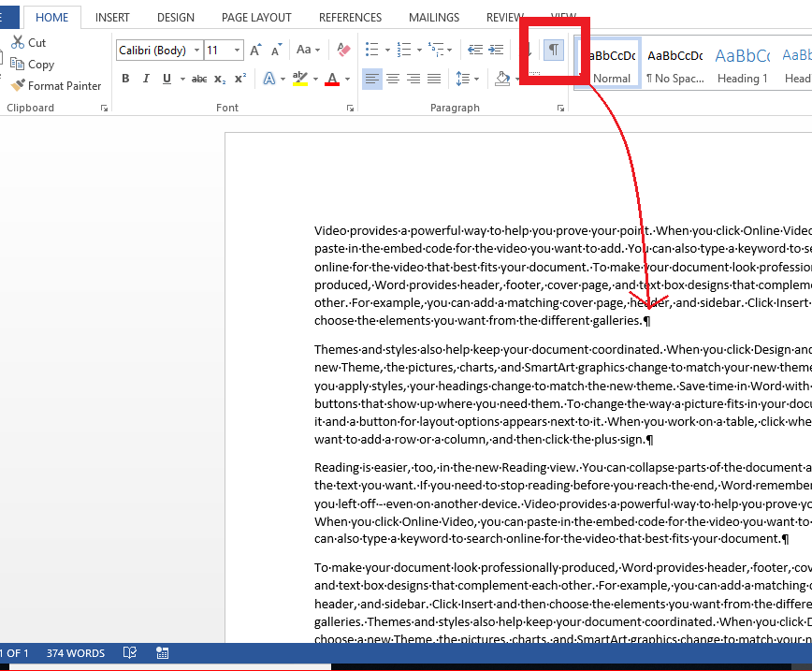Toggle Underline formatting

pyautogui.click(x=167, y=79)
